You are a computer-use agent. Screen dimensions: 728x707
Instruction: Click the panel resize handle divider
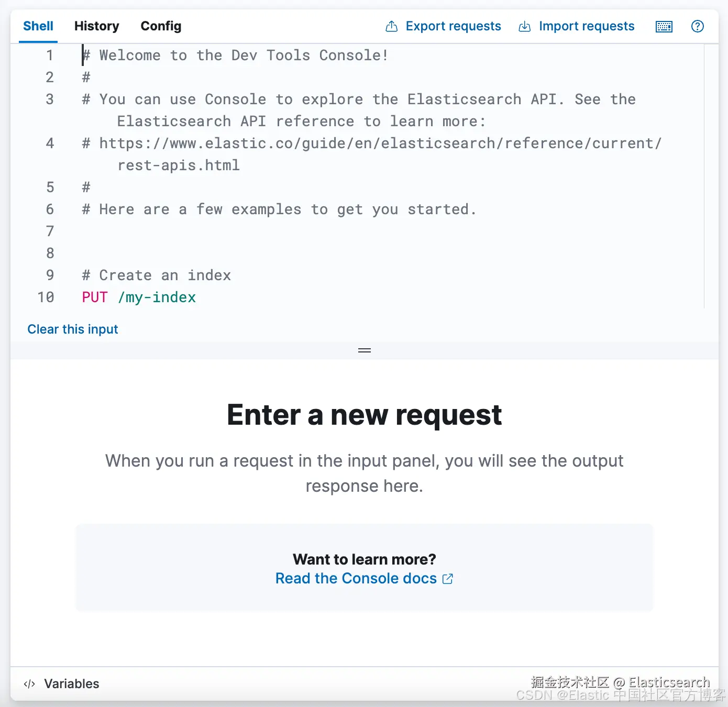click(x=365, y=350)
